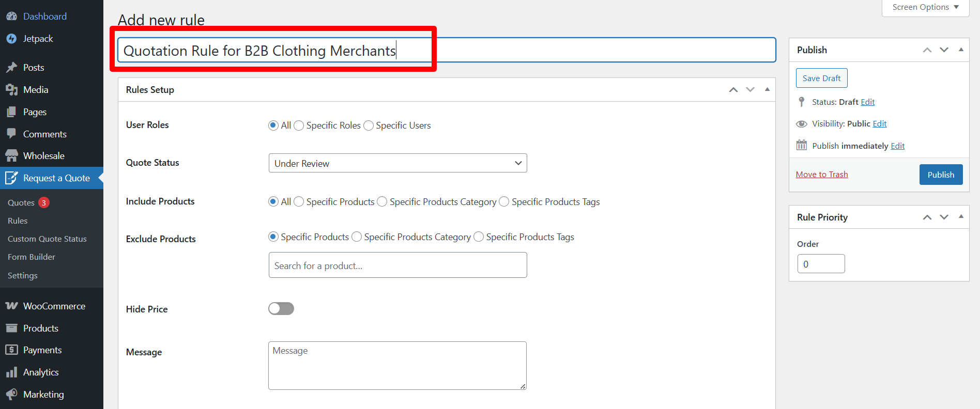
Task: Click the Status pin icon in Publish box
Action: click(802, 102)
